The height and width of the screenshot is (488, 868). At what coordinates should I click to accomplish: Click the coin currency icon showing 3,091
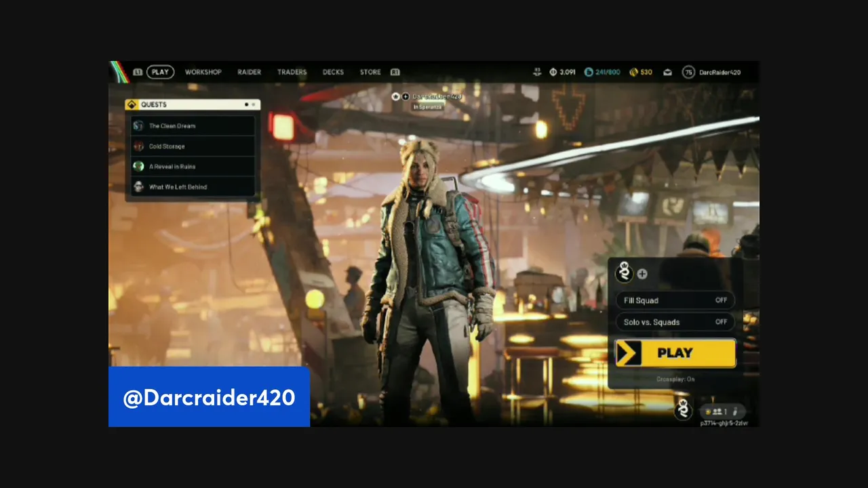pos(553,72)
